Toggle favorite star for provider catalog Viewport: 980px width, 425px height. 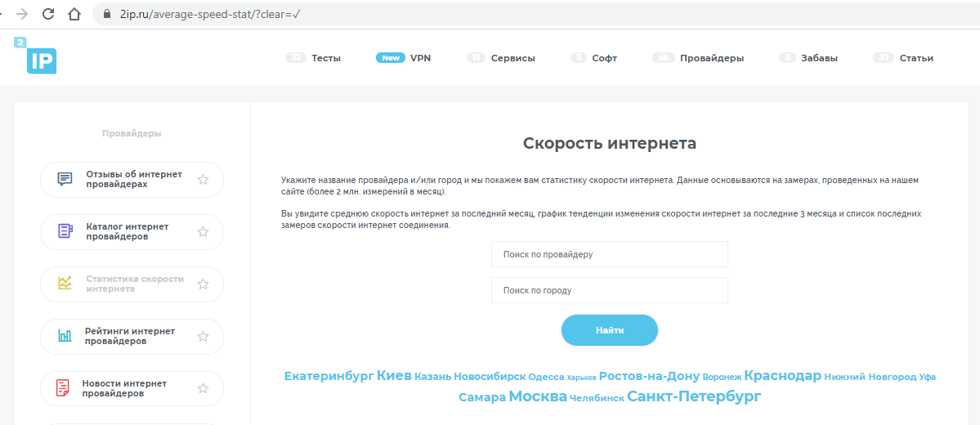tap(204, 231)
